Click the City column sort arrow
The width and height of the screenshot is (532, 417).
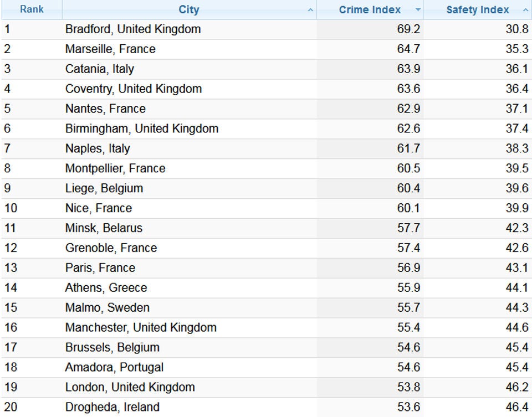pyautogui.click(x=310, y=10)
